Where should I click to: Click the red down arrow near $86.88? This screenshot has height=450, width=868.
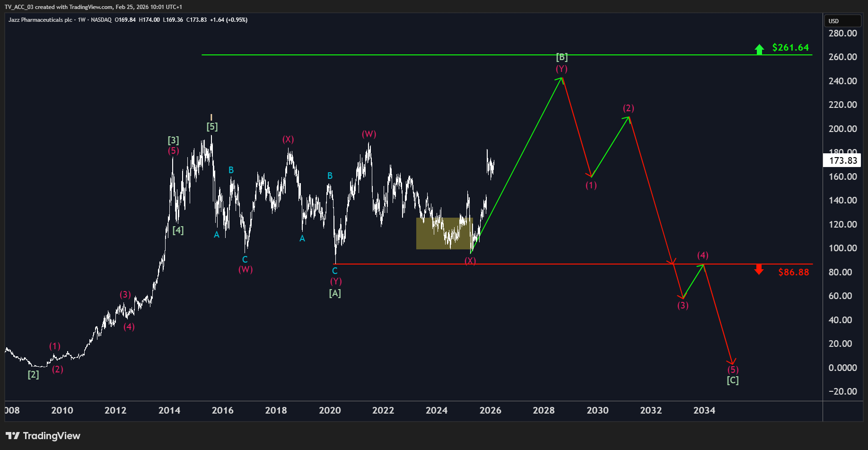(x=759, y=270)
